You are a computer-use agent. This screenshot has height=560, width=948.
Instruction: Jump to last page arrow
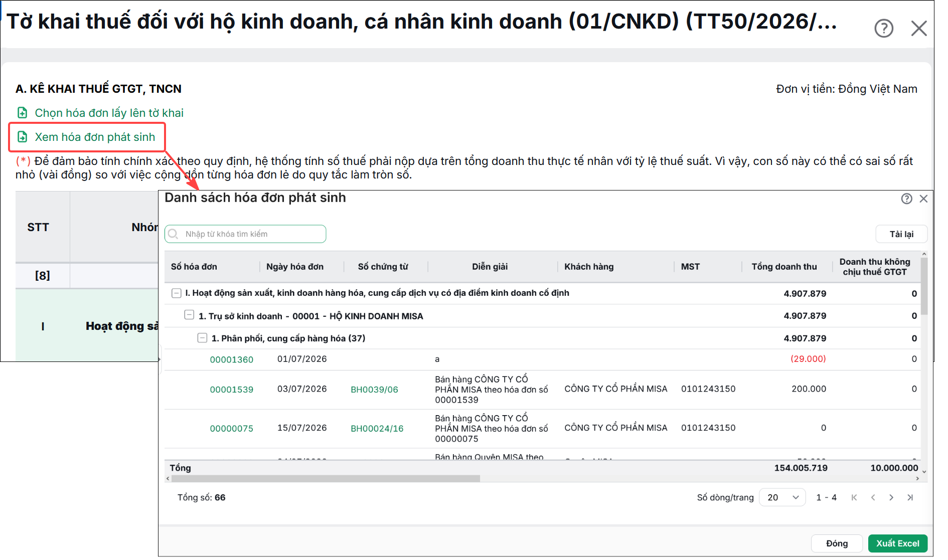tap(910, 497)
